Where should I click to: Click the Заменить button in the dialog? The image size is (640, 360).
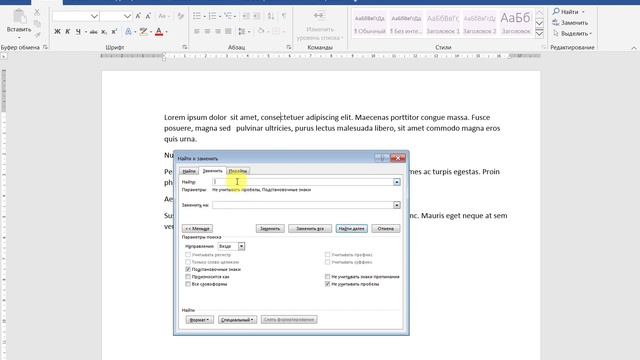tap(270, 229)
